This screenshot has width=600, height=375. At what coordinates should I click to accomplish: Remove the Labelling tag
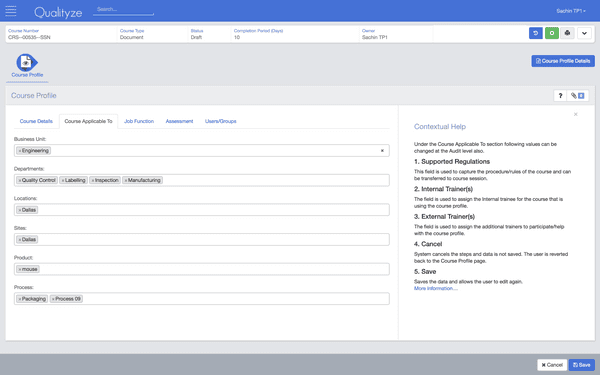[x=63, y=180]
